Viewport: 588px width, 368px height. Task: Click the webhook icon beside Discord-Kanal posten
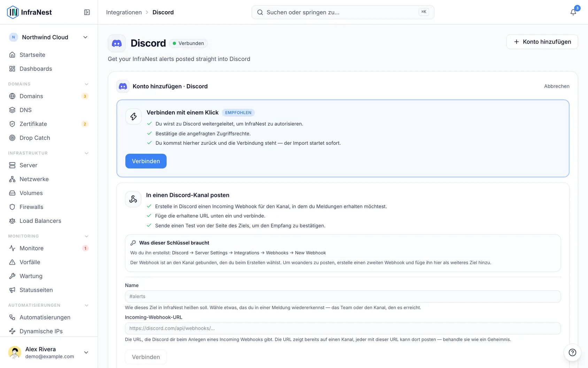click(133, 199)
